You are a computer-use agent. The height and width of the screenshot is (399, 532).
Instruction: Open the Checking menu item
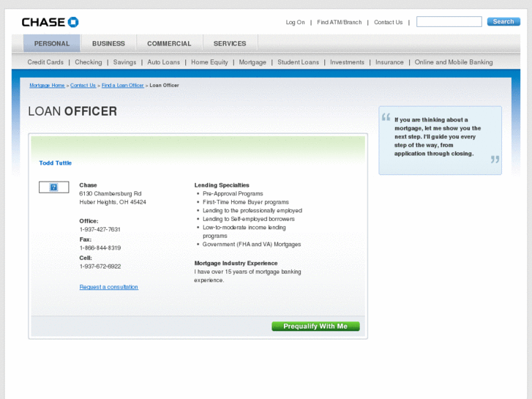click(89, 62)
